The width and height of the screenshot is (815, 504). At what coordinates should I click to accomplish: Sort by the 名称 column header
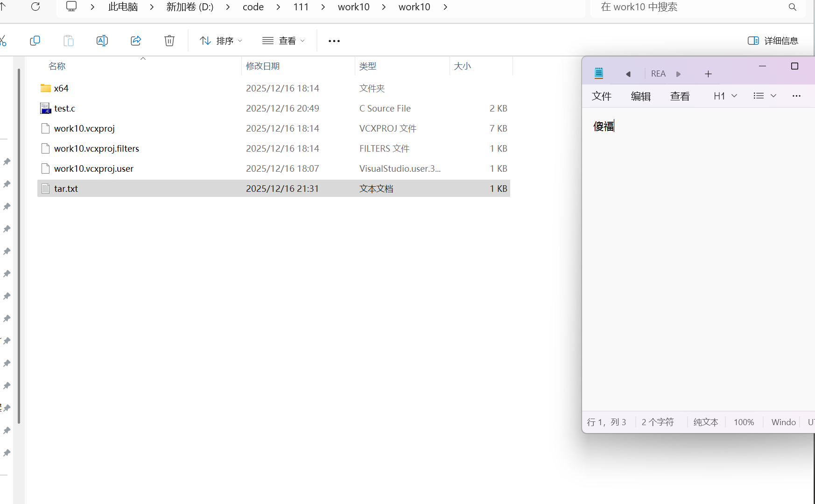(x=57, y=66)
